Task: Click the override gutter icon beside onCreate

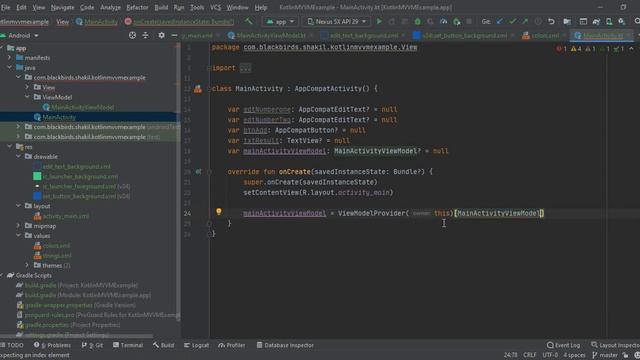Action: [198, 172]
